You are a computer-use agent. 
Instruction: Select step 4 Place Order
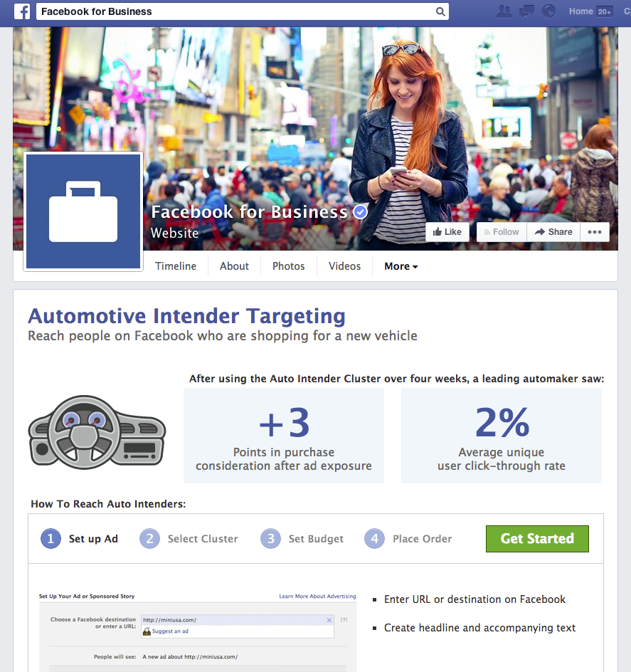pyautogui.click(x=408, y=539)
